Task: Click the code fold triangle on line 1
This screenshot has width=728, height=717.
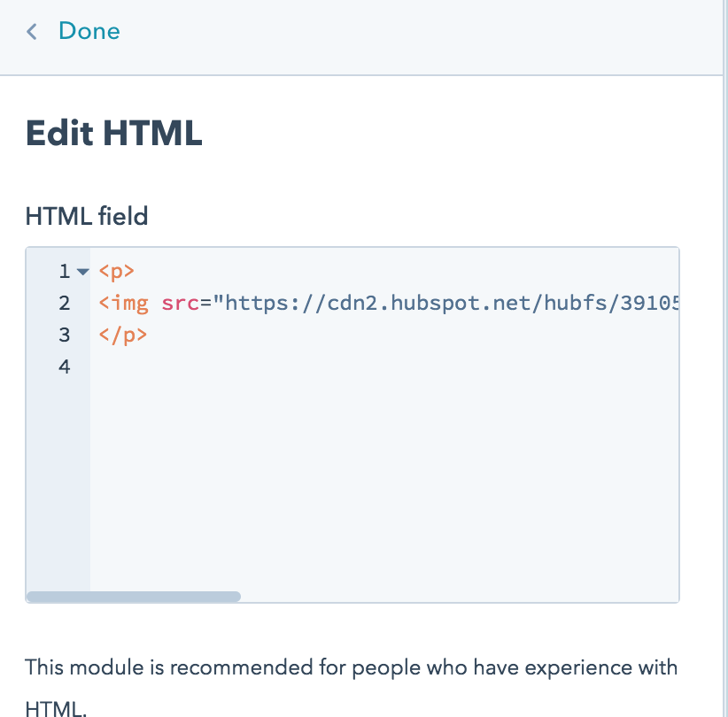Action: pyautogui.click(x=82, y=272)
